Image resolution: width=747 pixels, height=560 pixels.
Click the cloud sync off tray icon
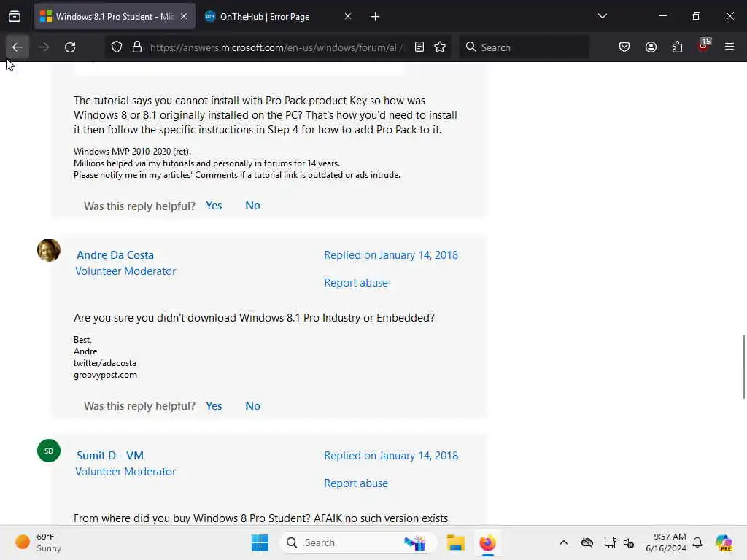pyautogui.click(x=587, y=542)
